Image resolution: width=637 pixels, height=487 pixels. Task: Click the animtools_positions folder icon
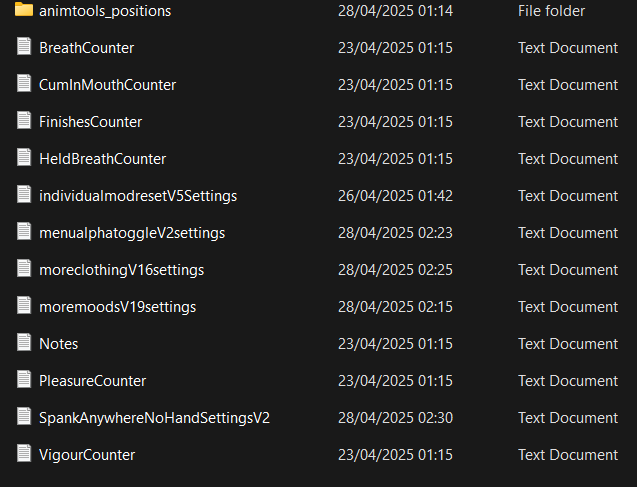coord(24,10)
